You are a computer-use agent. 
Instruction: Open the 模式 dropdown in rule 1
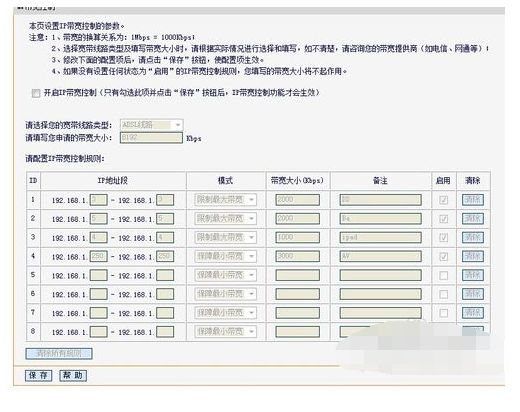pos(226,200)
